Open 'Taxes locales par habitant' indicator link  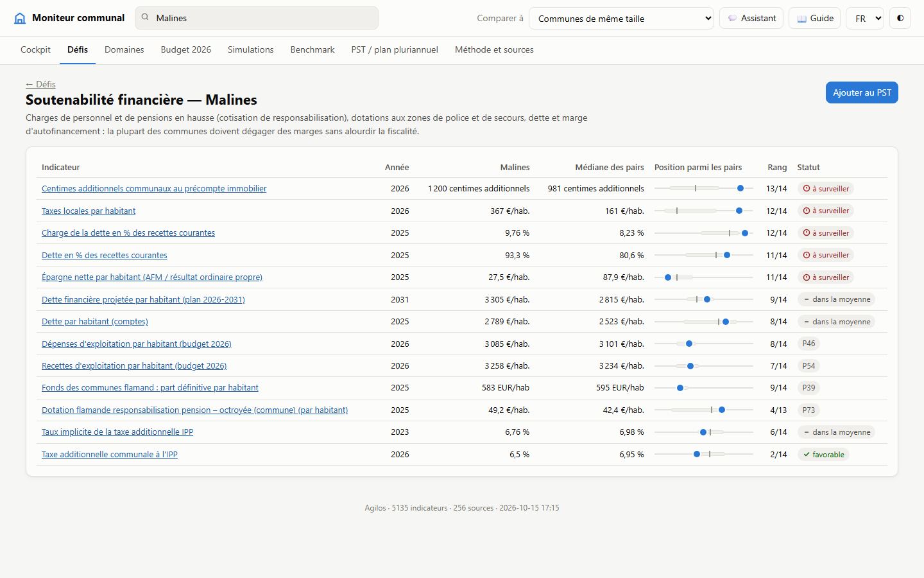[89, 211]
